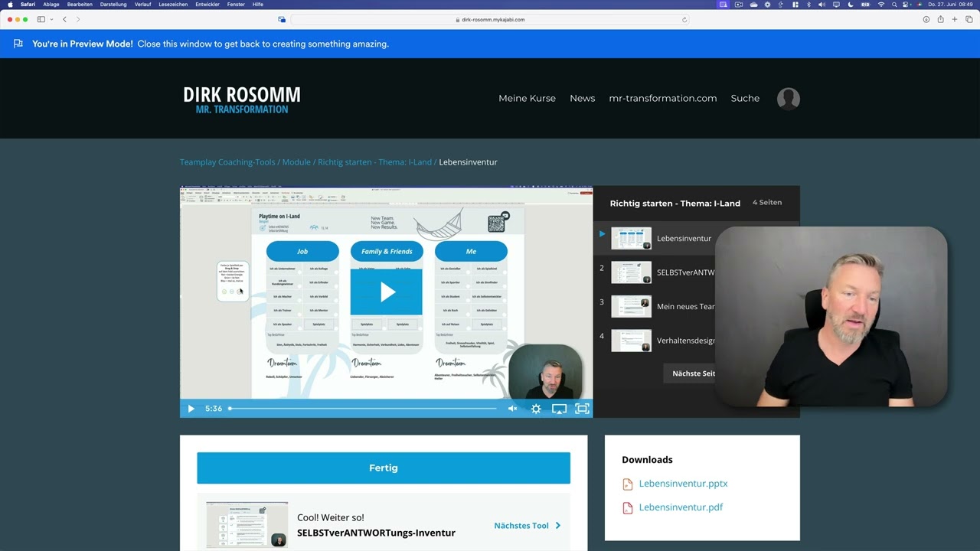Open the Verlauf menu
This screenshot has width=980, height=551.
(x=142, y=5)
